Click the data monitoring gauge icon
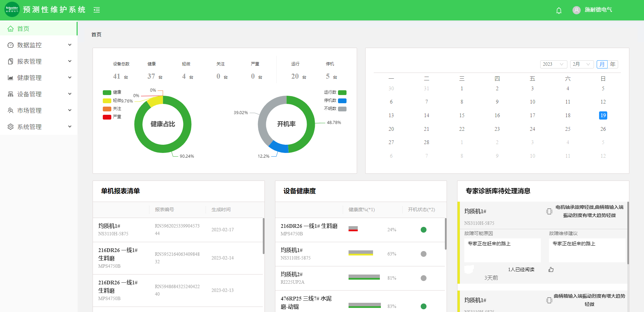Viewport: 644px width, 312px height. 11,45
